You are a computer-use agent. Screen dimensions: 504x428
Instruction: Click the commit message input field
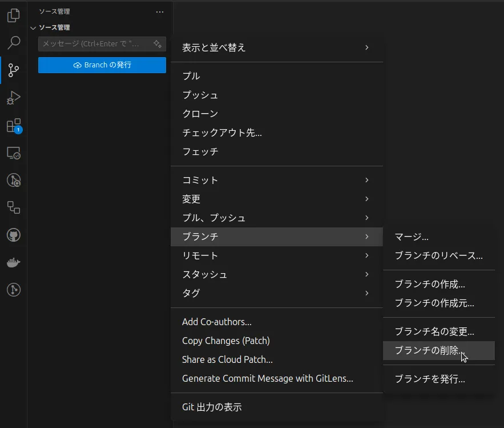(94, 44)
